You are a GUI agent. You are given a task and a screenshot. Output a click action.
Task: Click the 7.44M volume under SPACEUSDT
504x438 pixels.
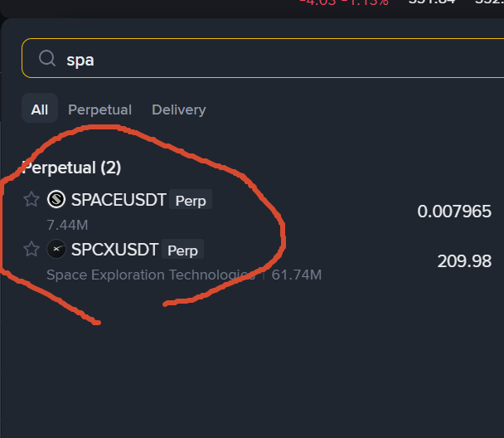(x=67, y=225)
